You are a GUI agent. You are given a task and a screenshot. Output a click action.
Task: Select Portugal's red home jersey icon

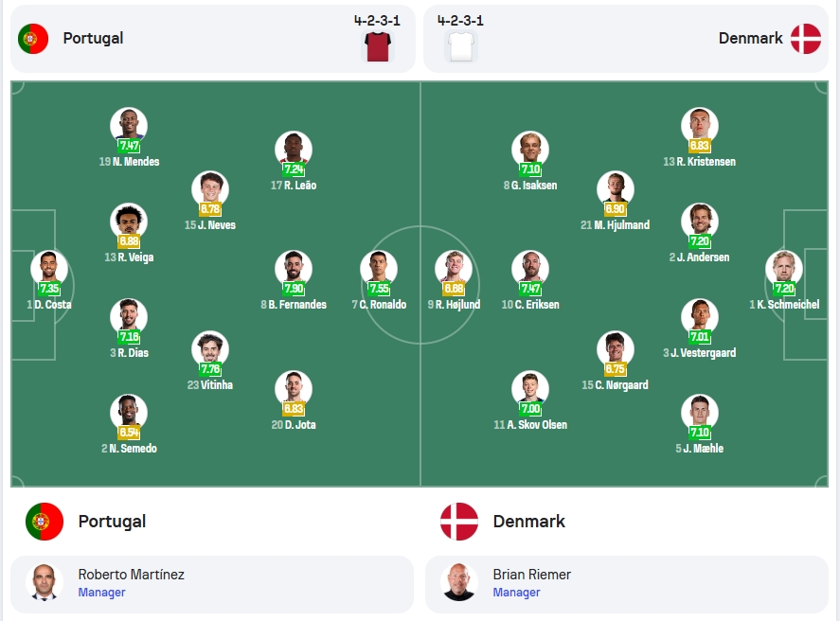coord(378,46)
